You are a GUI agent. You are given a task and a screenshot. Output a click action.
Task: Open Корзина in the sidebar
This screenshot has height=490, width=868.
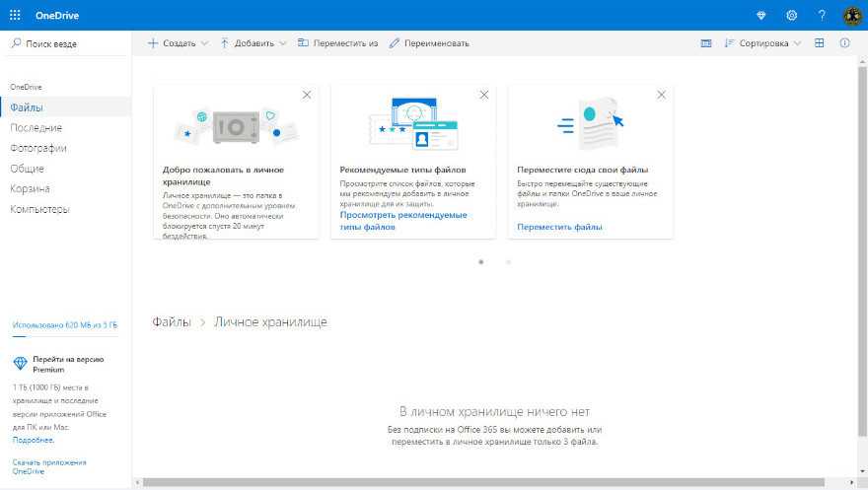(31, 188)
